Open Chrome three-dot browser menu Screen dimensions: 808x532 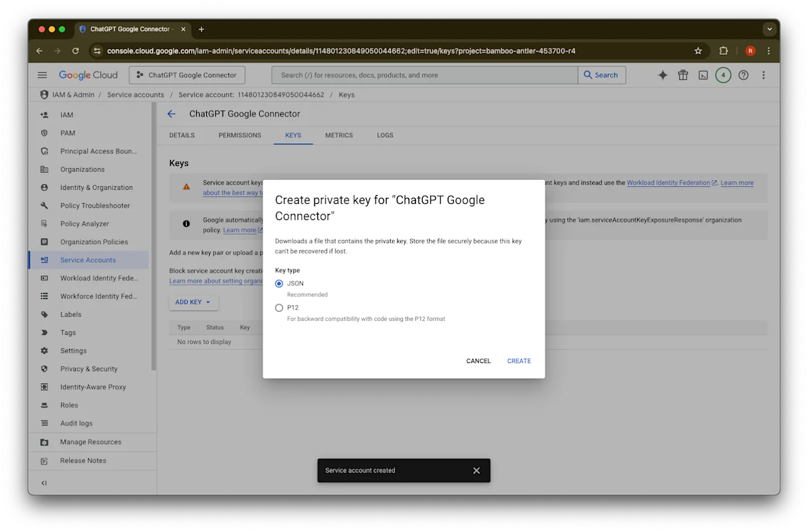coord(768,51)
